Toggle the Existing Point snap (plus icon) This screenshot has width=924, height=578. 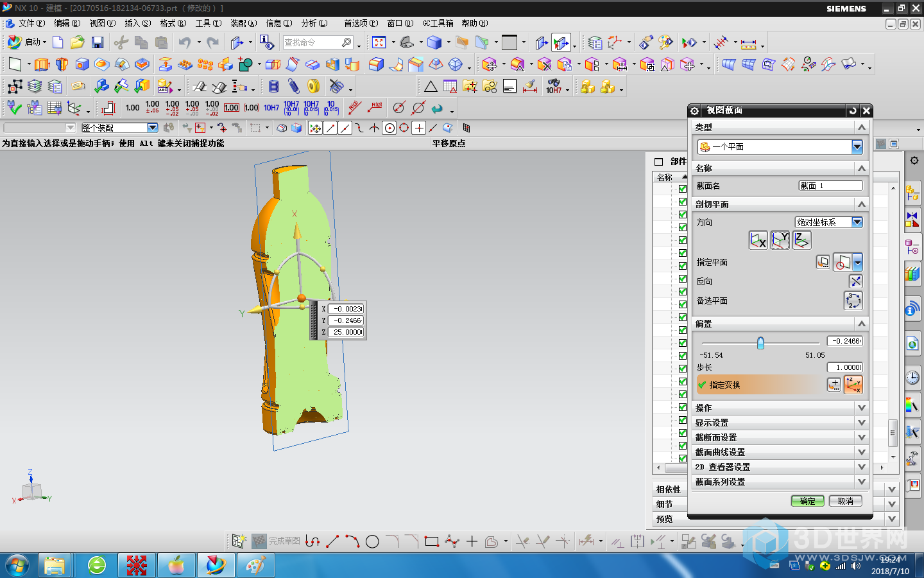tap(419, 128)
